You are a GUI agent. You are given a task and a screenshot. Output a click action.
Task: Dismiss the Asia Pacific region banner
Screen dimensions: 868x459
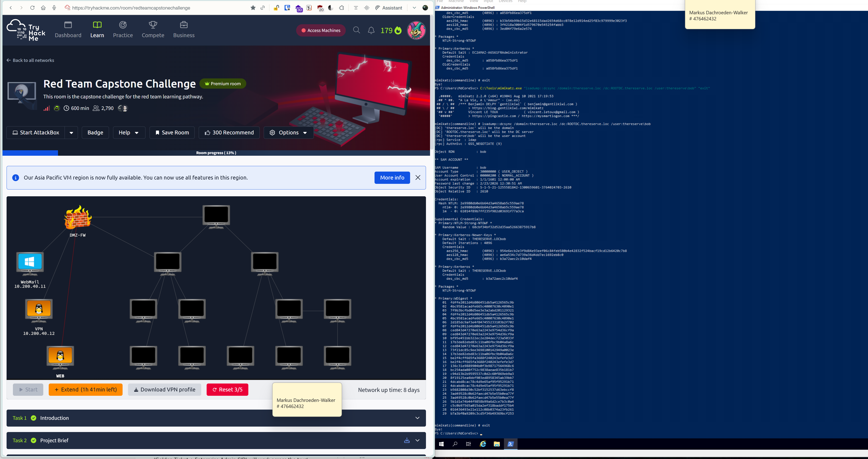coord(418,178)
